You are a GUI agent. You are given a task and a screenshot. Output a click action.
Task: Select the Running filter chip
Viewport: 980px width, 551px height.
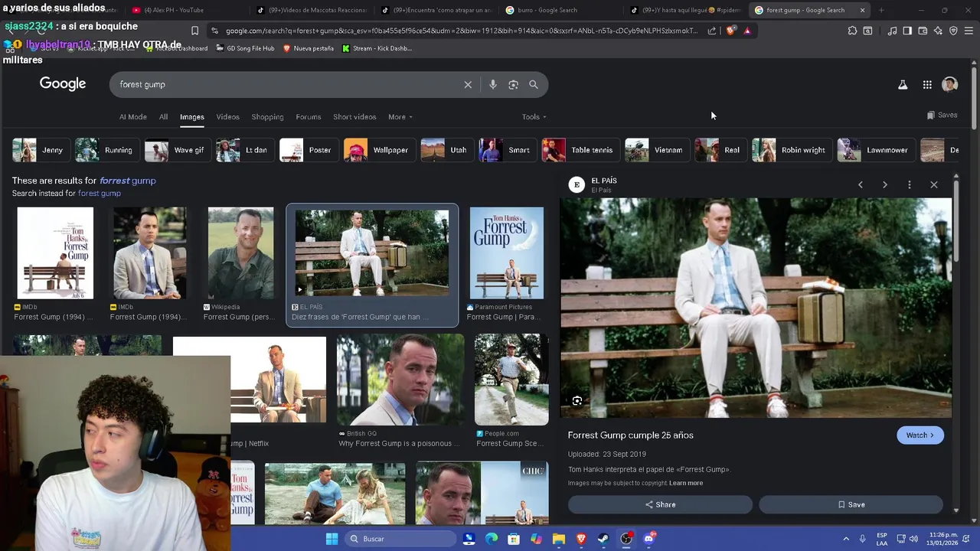pyautogui.click(x=108, y=150)
